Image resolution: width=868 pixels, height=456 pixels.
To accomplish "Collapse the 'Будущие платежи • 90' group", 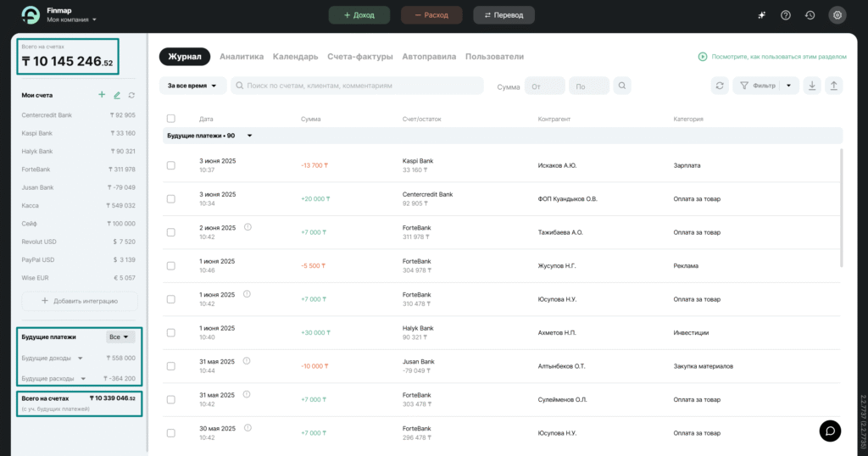I will (249, 136).
